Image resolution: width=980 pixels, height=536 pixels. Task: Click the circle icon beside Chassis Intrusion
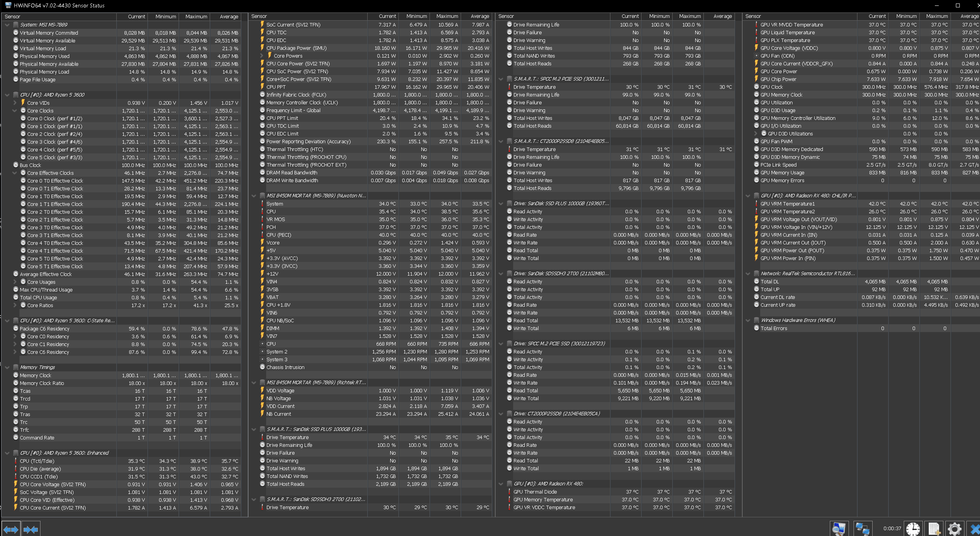tap(263, 367)
